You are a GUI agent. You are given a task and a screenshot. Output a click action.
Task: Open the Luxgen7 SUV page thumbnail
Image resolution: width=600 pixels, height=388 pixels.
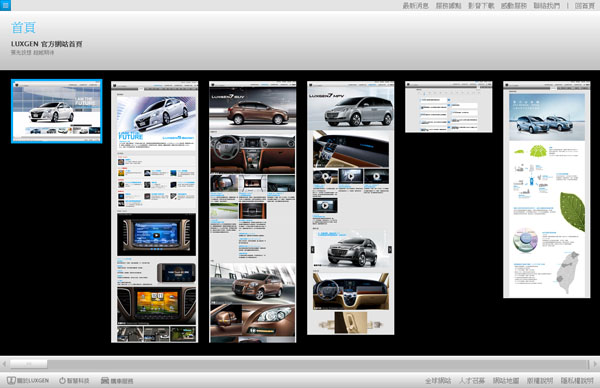253,212
